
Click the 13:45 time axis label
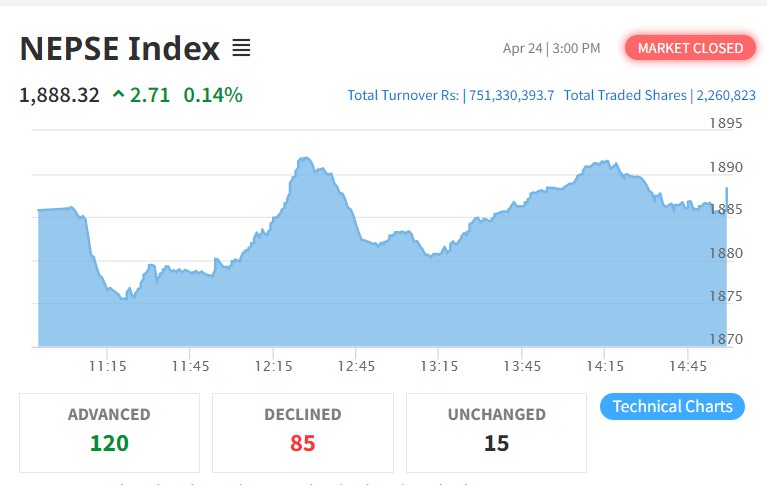(523, 366)
